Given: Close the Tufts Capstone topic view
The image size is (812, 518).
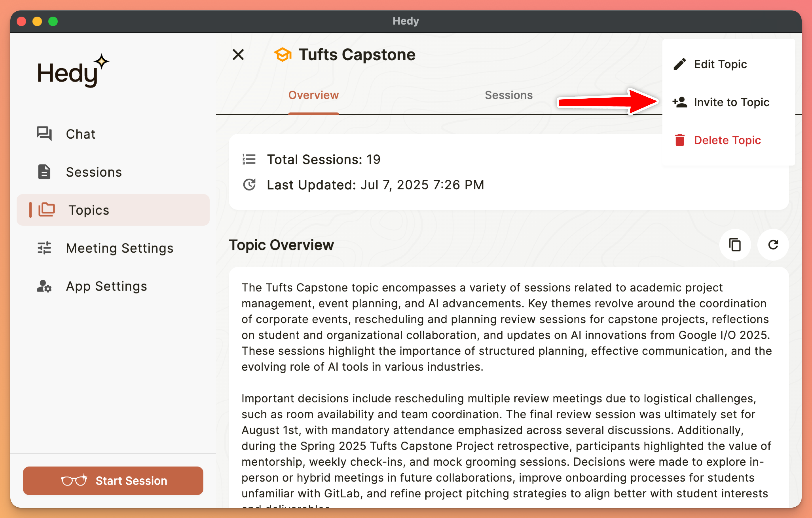Looking at the screenshot, I should click(x=238, y=54).
